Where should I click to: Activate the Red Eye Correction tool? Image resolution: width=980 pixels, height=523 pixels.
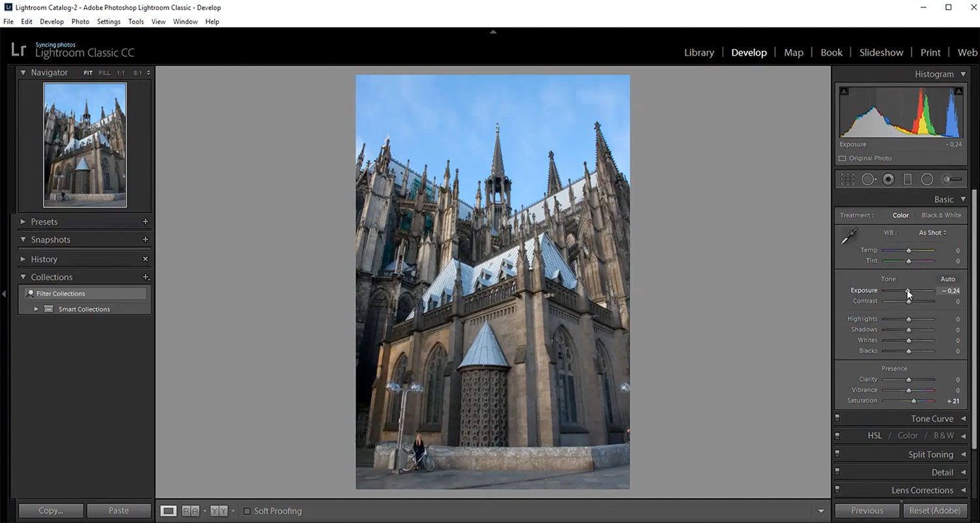point(888,179)
